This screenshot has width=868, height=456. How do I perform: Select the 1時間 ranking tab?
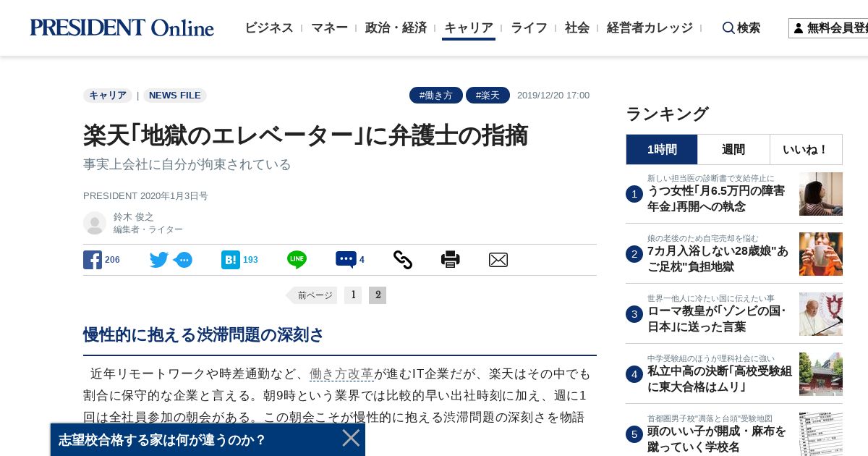pyautogui.click(x=662, y=149)
